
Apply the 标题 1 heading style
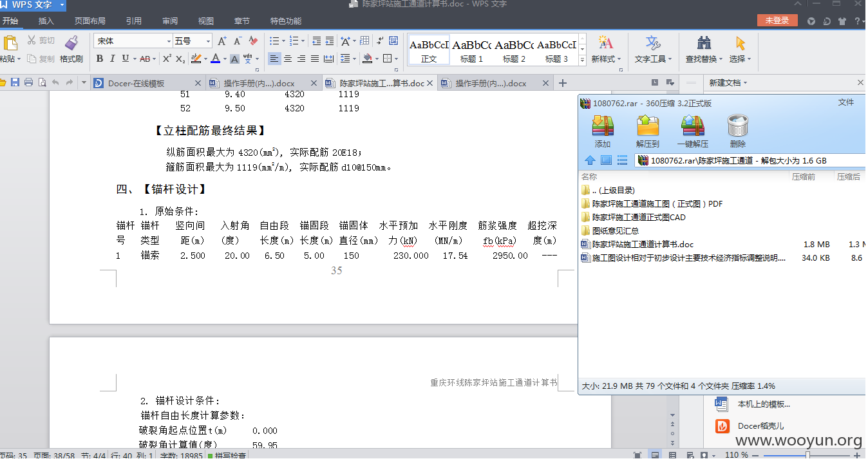click(x=472, y=50)
